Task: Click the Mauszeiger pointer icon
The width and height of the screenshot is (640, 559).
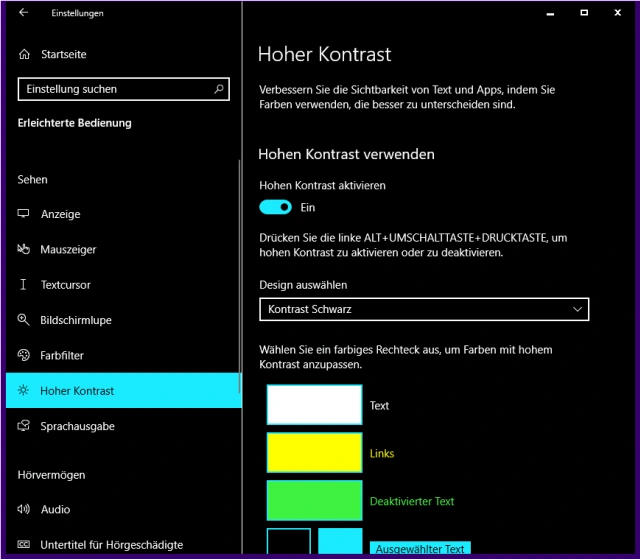Action: click(x=23, y=249)
